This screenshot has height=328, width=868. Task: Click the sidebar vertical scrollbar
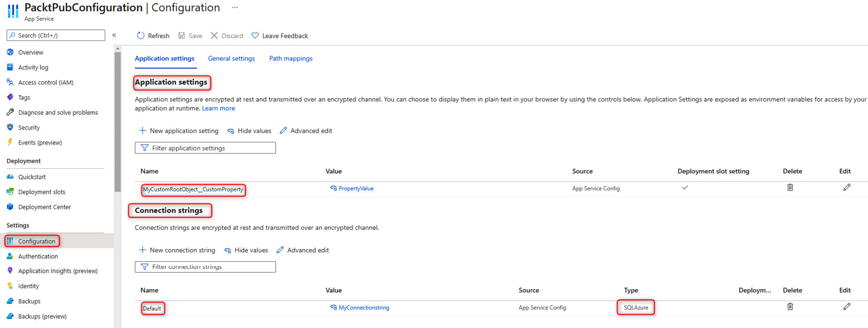pyautogui.click(x=117, y=121)
